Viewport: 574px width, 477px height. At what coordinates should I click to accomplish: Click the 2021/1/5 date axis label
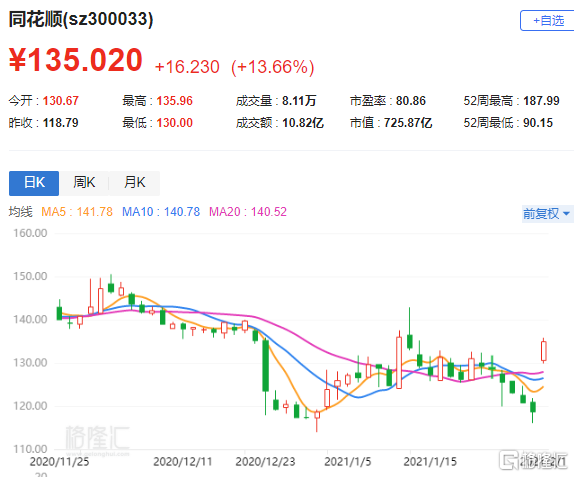347,462
